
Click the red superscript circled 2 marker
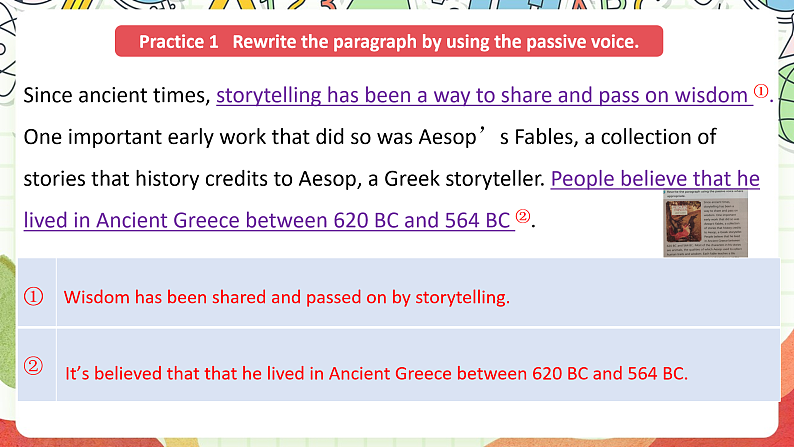(x=523, y=217)
